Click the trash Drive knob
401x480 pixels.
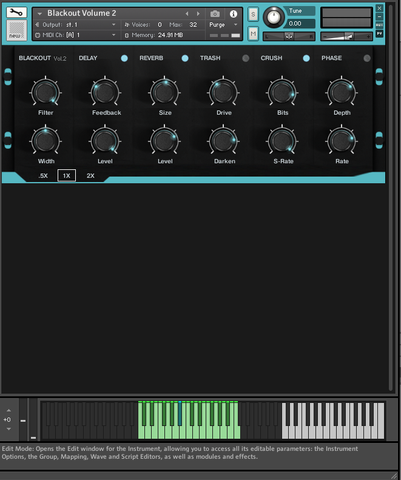(x=223, y=92)
